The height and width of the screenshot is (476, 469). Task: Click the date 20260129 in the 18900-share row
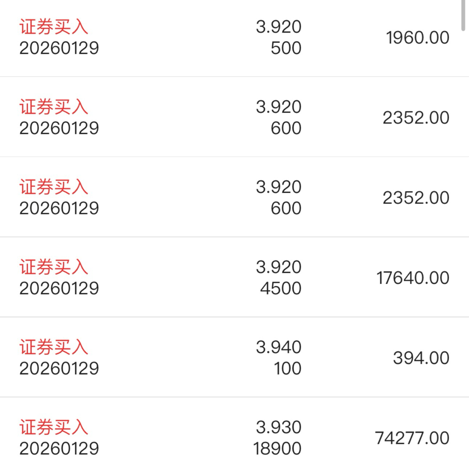[x=59, y=449]
